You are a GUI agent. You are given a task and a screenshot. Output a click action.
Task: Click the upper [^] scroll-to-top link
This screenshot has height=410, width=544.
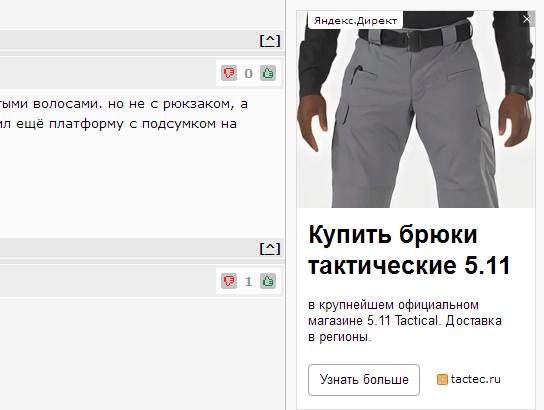(270, 41)
